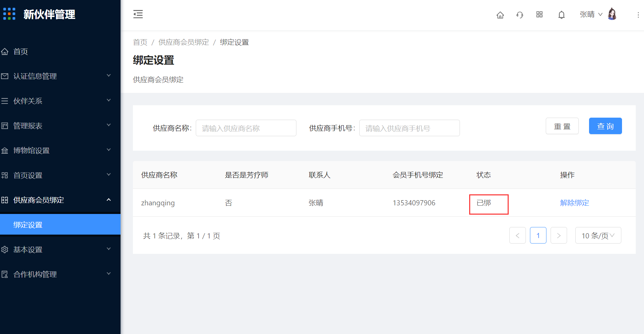644x334 pixels.
Task: Click the next page arrow
Action: click(559, 236)
